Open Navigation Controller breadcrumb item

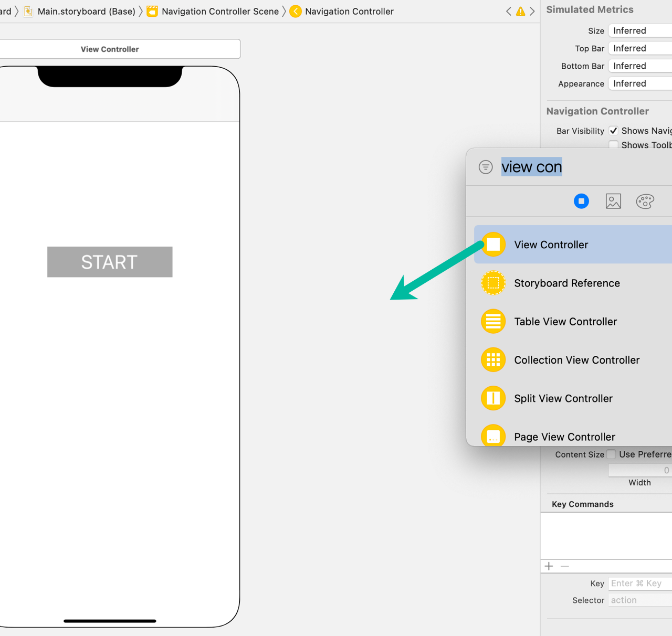pos(349,11)
